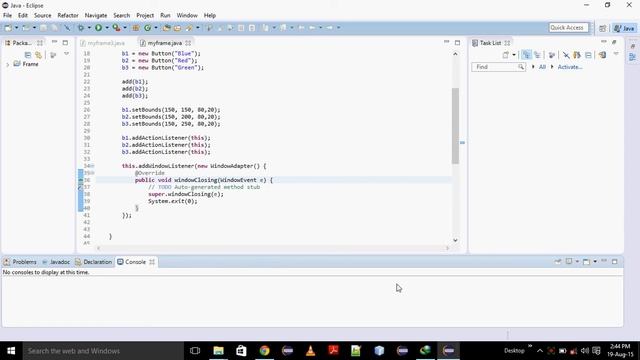Click Display Selected Console icon

coord(569,262)
